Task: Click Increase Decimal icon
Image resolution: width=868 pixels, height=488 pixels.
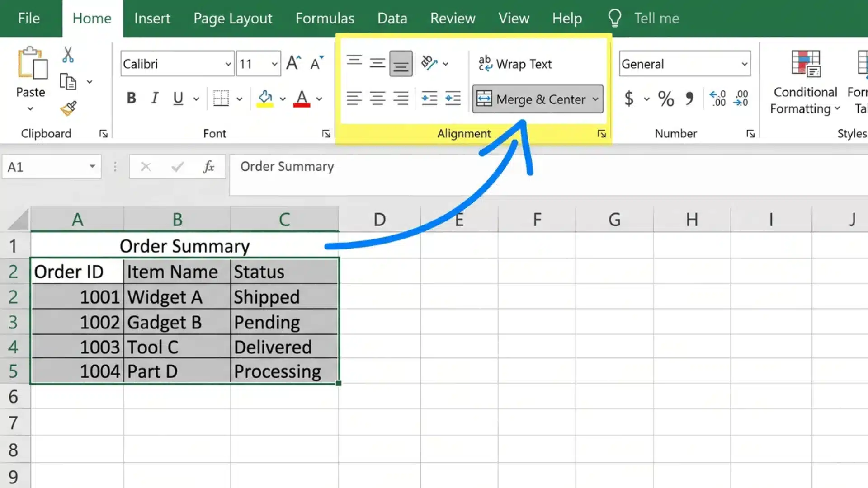Action: tap(717, 98)
